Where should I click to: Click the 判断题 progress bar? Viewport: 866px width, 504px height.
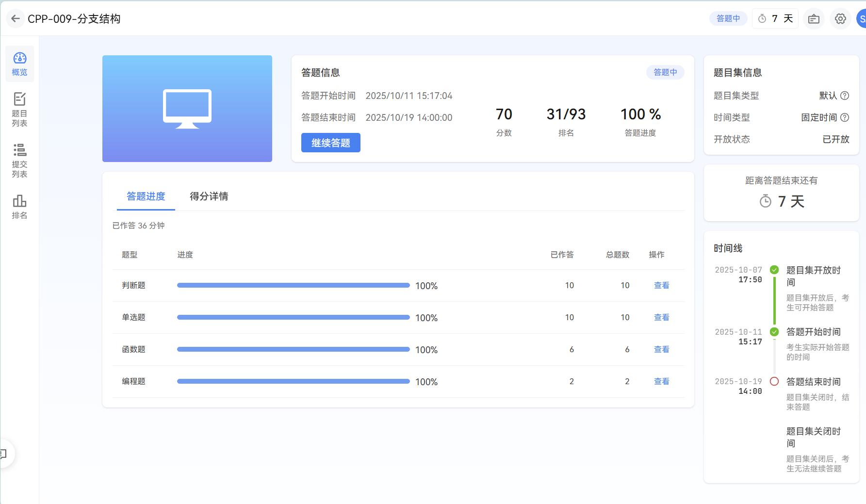point(294,285)
